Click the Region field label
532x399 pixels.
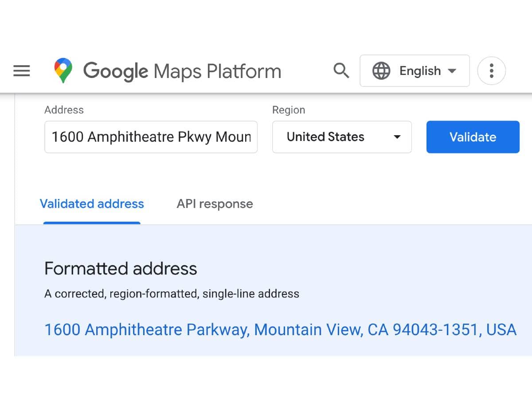click(x=289, y=110)
